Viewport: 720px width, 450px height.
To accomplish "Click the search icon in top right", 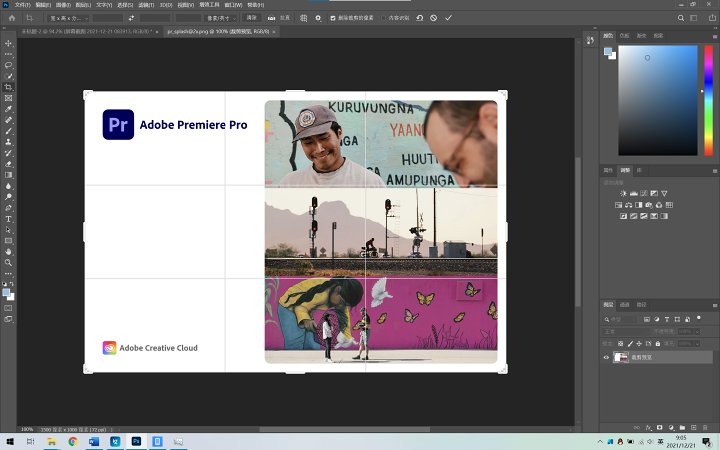I will point(681,18).
